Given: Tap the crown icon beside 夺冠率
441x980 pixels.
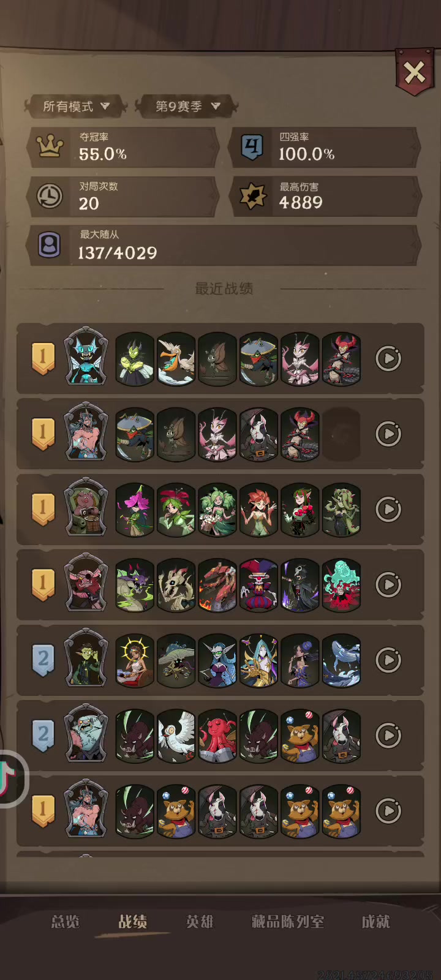Looking at the screenshot, I should tap(50, 147).
